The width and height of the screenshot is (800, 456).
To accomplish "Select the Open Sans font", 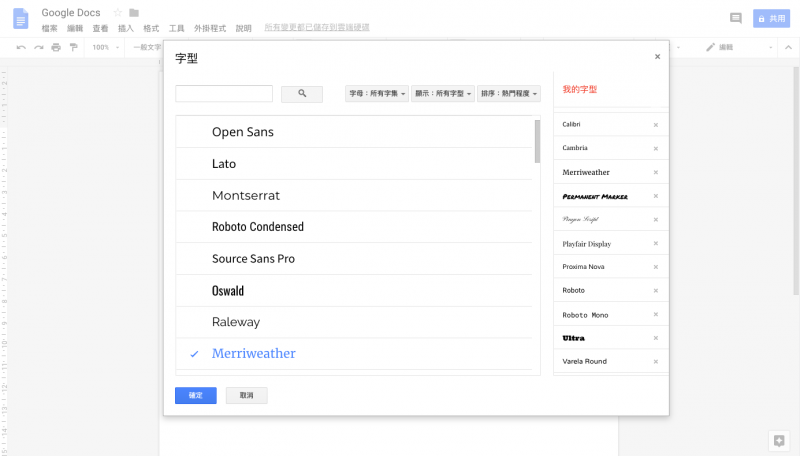I will [x=354, y=132].
